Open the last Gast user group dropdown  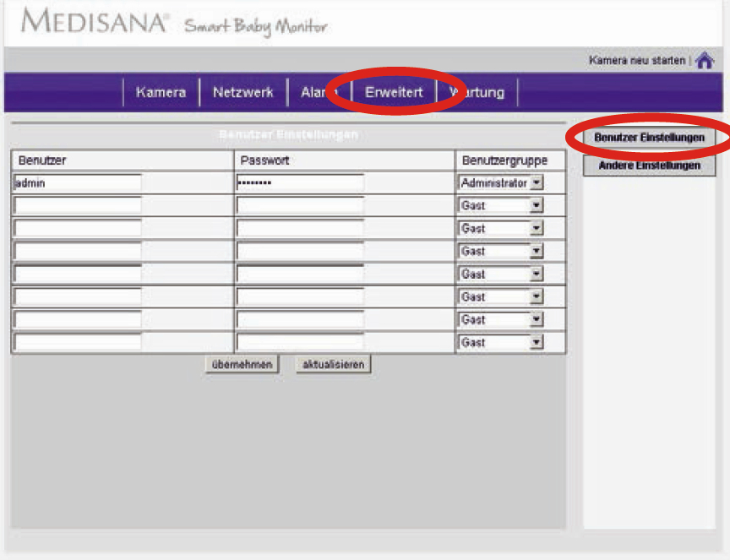537,343
